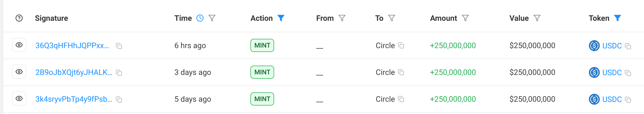Toggle eye view for the 3 days ago transaction
Image resolution: width=644 pixels, height=114 pixels.
coord(19,72)
